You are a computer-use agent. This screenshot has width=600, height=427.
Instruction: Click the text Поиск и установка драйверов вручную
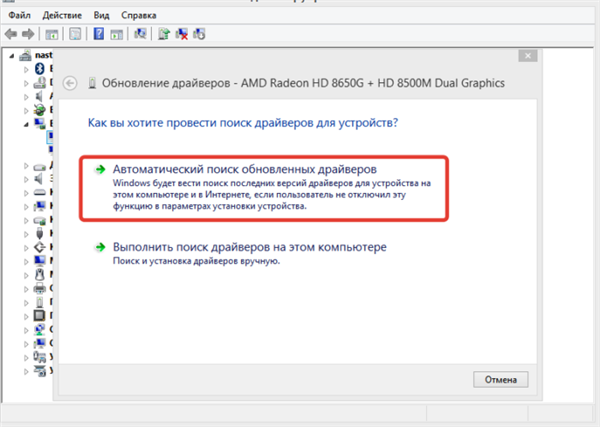pos(196,261)
